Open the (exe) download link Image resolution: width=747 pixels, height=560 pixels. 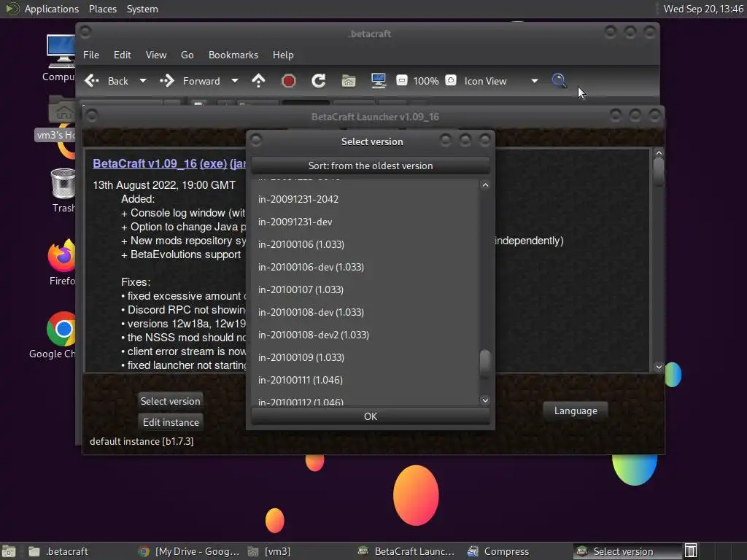[213, 163]
